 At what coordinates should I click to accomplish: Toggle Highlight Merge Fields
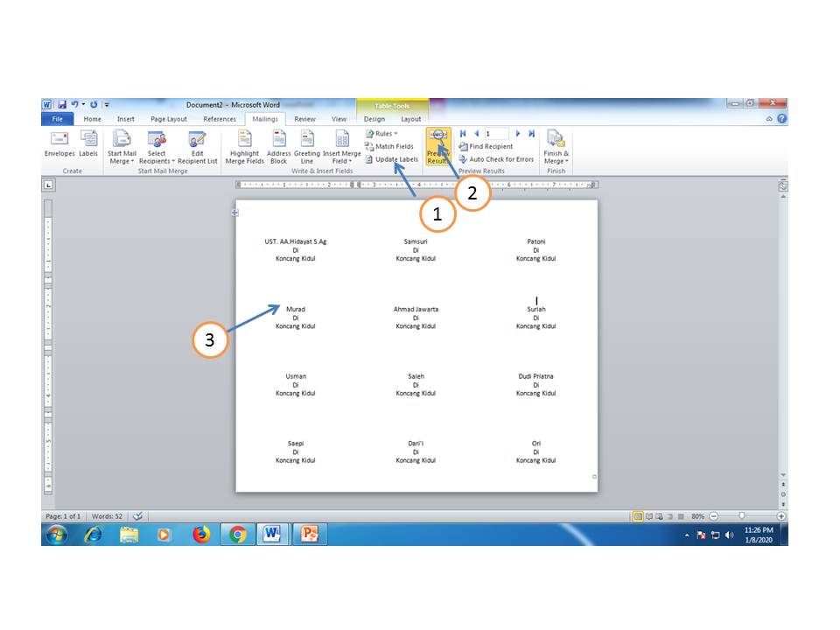coord(244,147)
